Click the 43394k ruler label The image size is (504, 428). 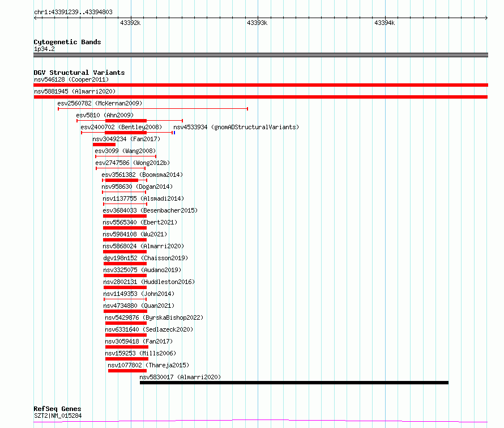tap(385, 23)
